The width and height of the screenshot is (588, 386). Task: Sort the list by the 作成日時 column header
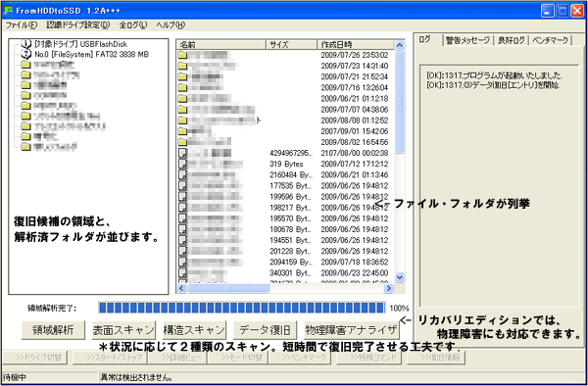pos(356,45)
